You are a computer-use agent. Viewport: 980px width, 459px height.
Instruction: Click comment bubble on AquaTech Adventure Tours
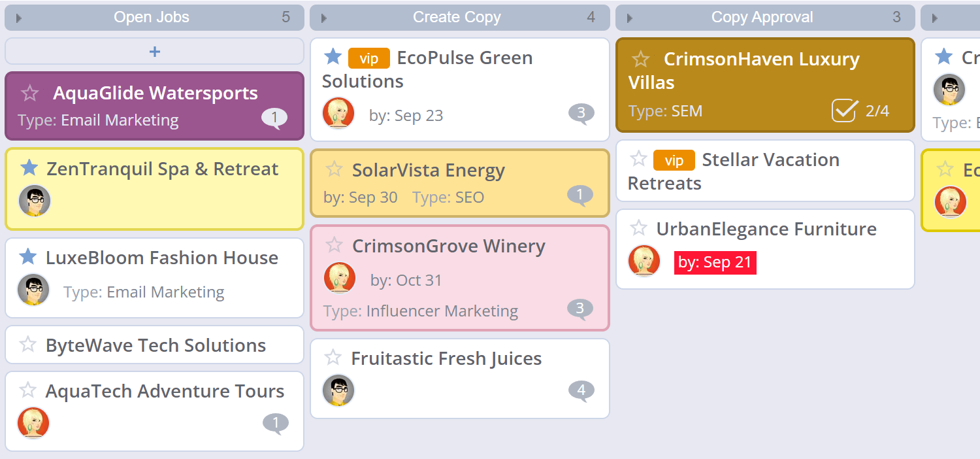[275, 424]
